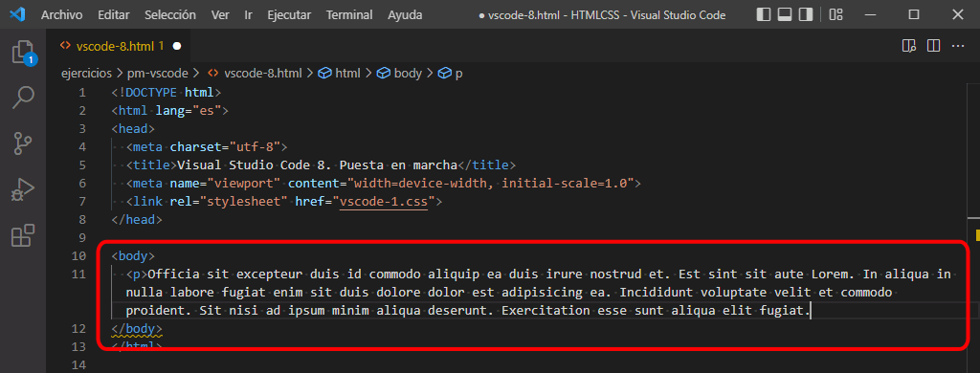Viewport: 980px width, 373px height.
Task: Open the Terminal menu
Action: pos(349,14)
